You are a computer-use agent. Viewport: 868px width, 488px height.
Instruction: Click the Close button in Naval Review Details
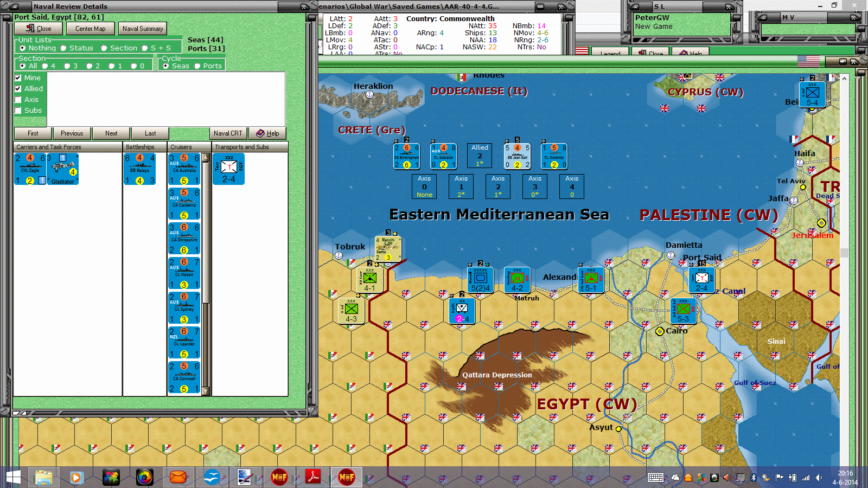39,29
